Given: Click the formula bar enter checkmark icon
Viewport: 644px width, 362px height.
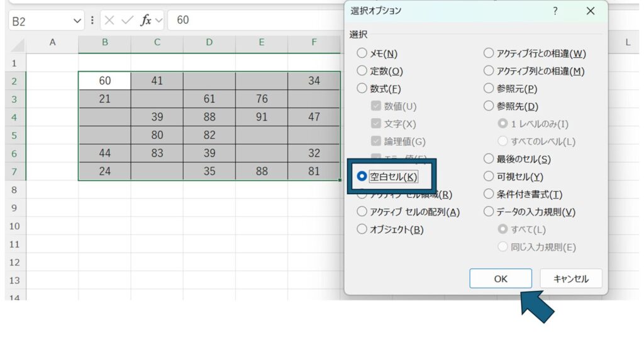Looking at the screenshot, I should point(128,20).
